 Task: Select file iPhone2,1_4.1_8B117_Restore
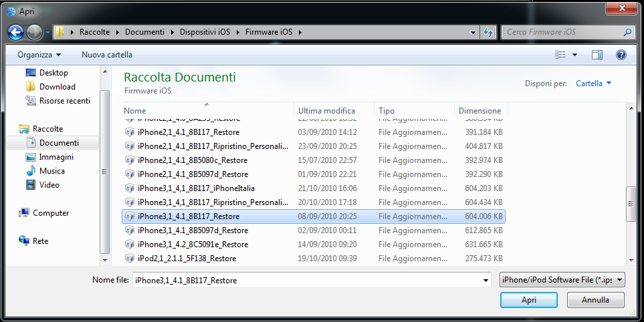pos(314,132)
